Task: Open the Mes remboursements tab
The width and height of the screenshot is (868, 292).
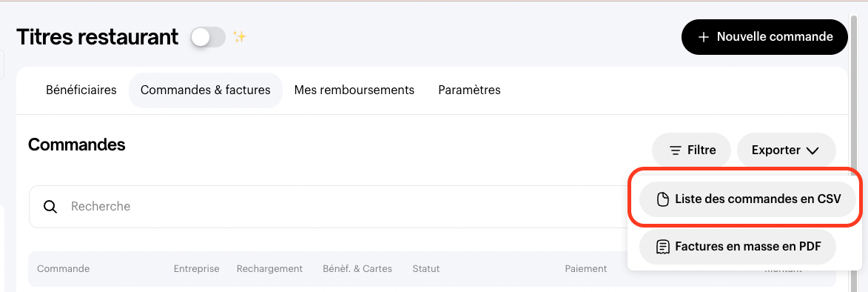Action: (x=354, y=90)
